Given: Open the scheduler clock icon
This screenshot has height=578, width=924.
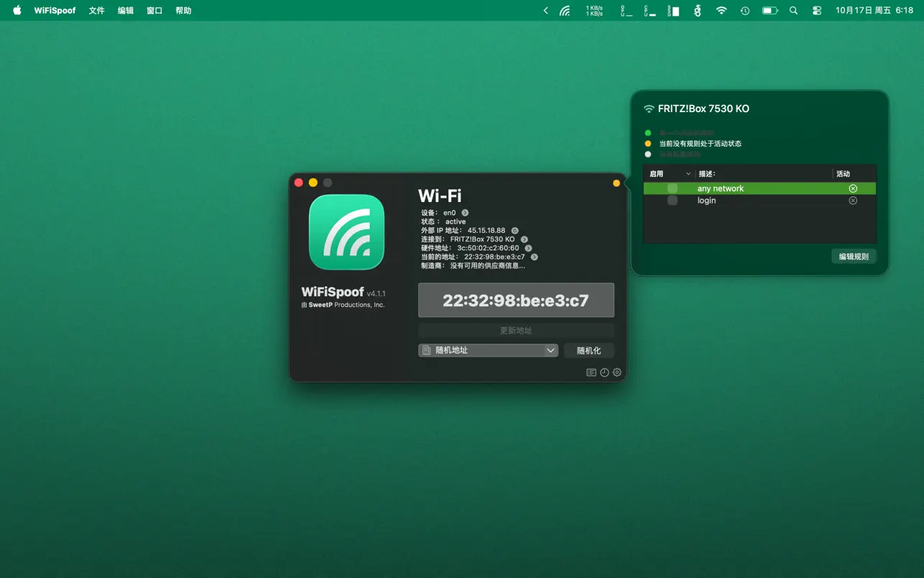Looking at the screenshot, I should 604,372.
